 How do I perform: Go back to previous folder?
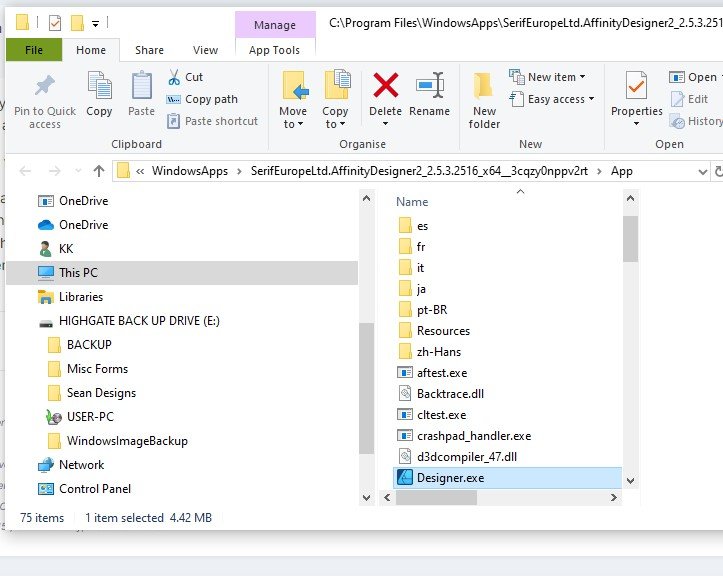click(x=25, y=172)
